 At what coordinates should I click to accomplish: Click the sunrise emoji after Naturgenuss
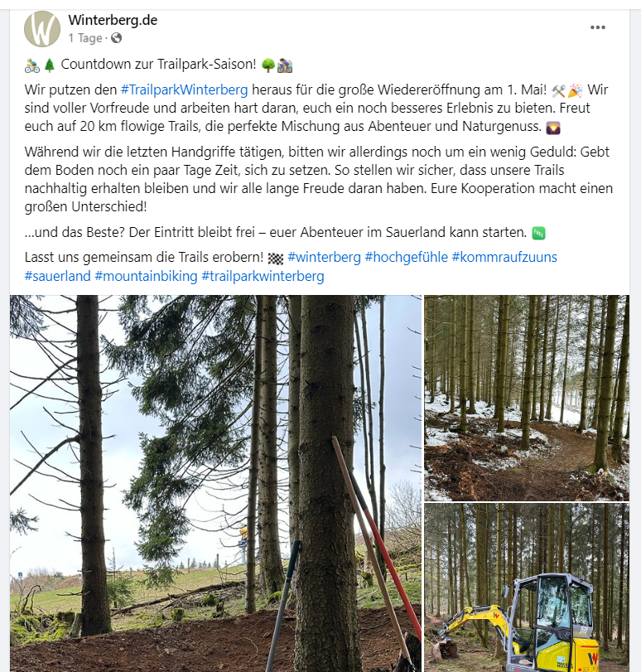[x=553, y=128]
